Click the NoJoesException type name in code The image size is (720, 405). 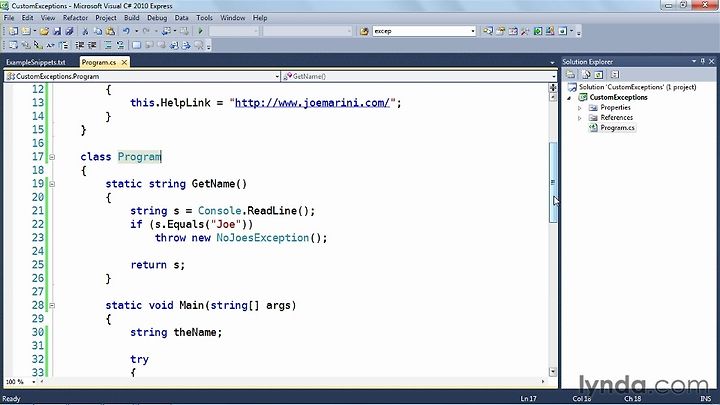pos(263,238)
